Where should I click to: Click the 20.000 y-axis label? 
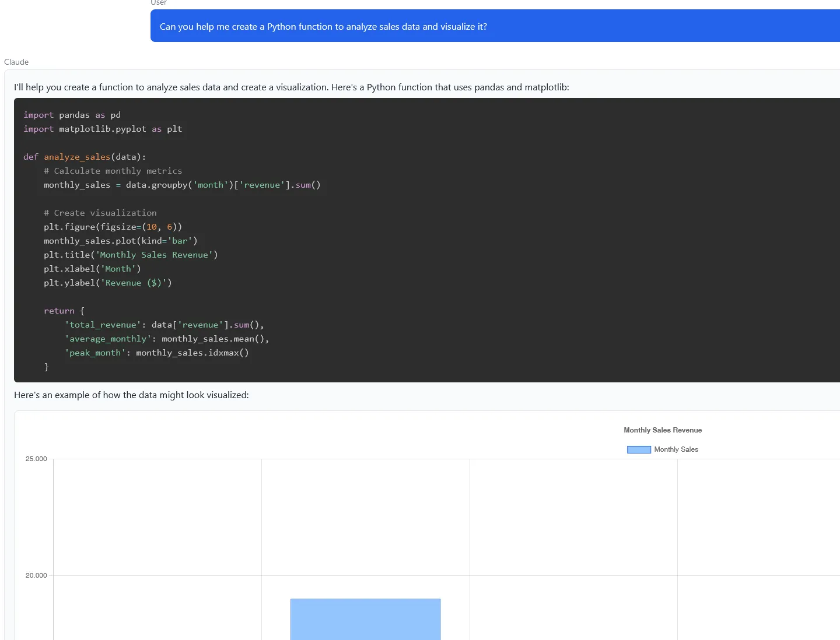coord(36,575)
